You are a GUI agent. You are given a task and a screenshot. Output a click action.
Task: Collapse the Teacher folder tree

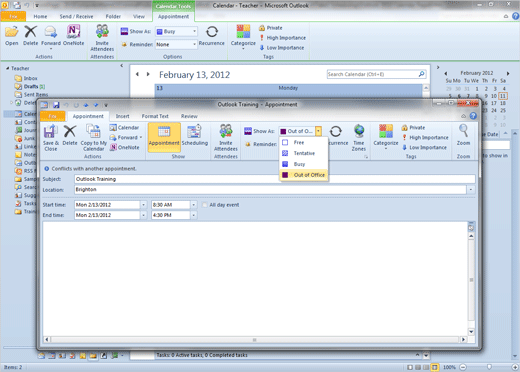pos(8,68)
